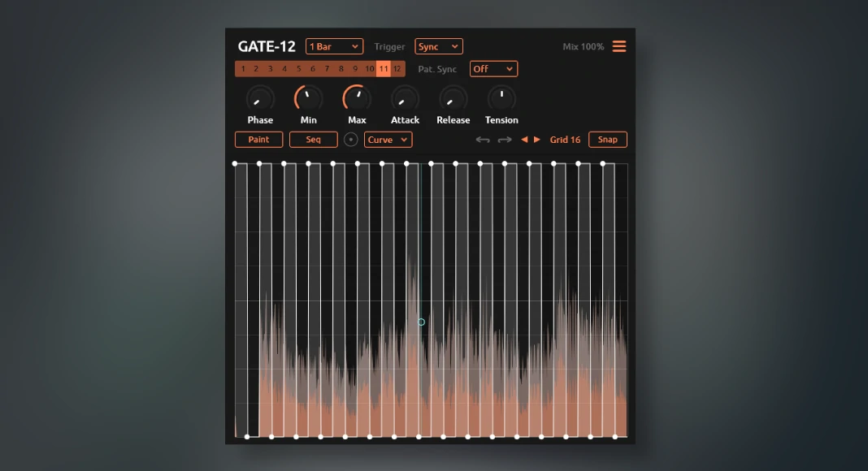This screenshot has height=471, width=868.
Task: Toggle the Snap button
Action: coord(607,140)
